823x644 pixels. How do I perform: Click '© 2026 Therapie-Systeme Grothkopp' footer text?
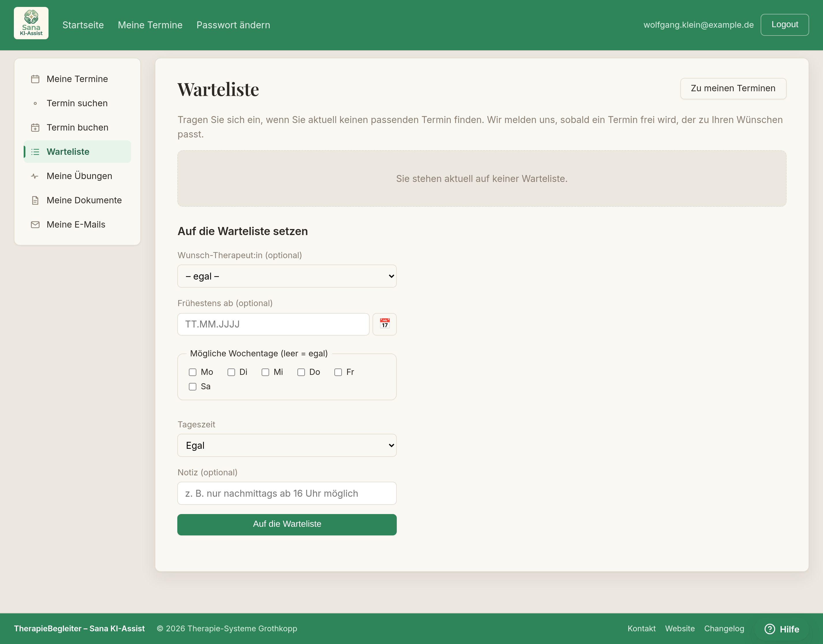coord(227,629)
